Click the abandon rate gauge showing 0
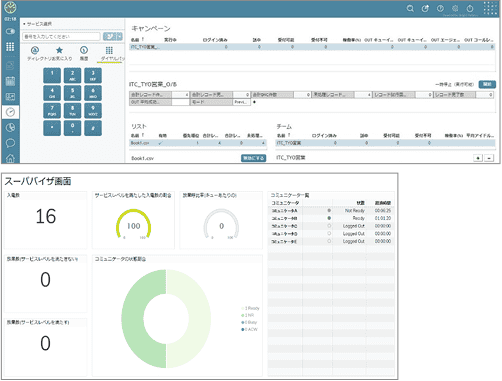Screen dimensions: 502x381 [x=221, y=224]
